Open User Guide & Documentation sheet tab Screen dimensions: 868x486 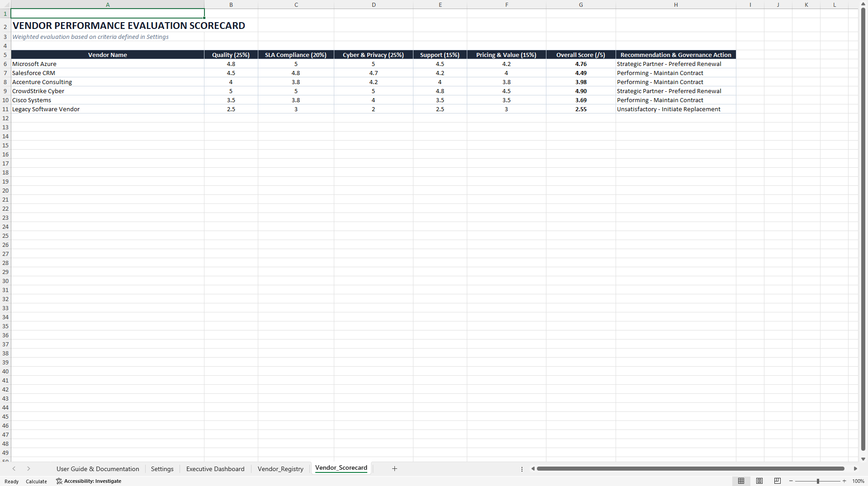tap(98, 469)
